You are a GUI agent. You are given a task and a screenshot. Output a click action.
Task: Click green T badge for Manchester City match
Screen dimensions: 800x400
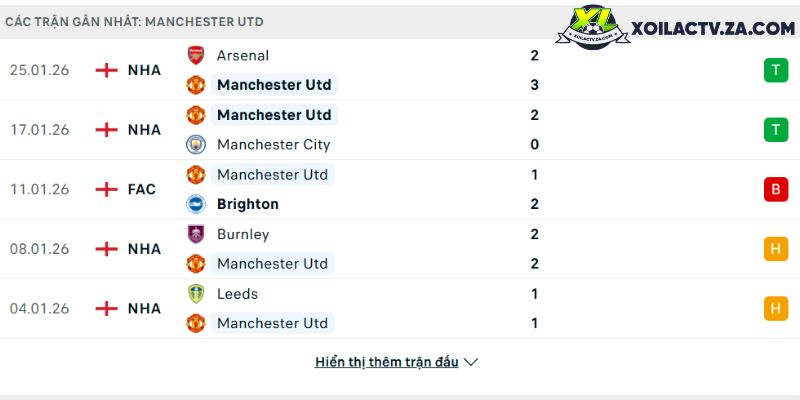(775, 130)
